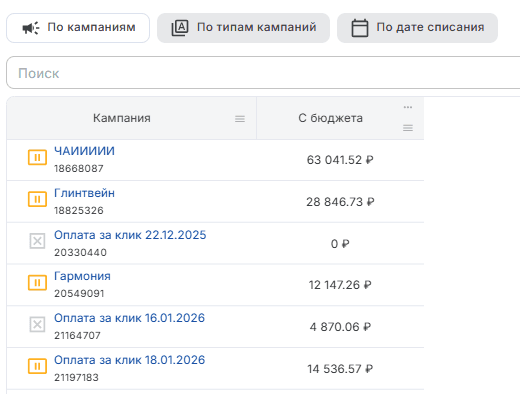
Task: Click the 63 041.52 ₽ budget value
Action: [340, 160]
